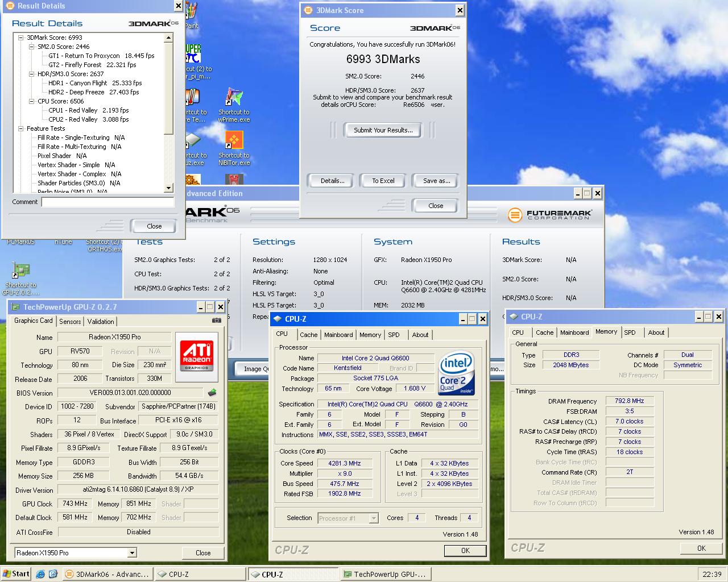Screen dimensions: 728x582
Task: Click the Internet Explorer quick launch icon
Action: [40, 574]
